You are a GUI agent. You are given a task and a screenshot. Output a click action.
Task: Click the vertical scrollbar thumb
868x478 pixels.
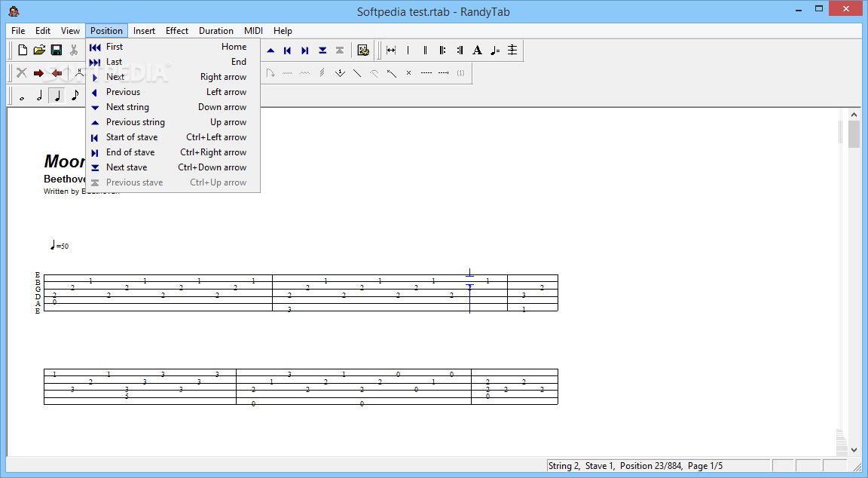[854, 135]
